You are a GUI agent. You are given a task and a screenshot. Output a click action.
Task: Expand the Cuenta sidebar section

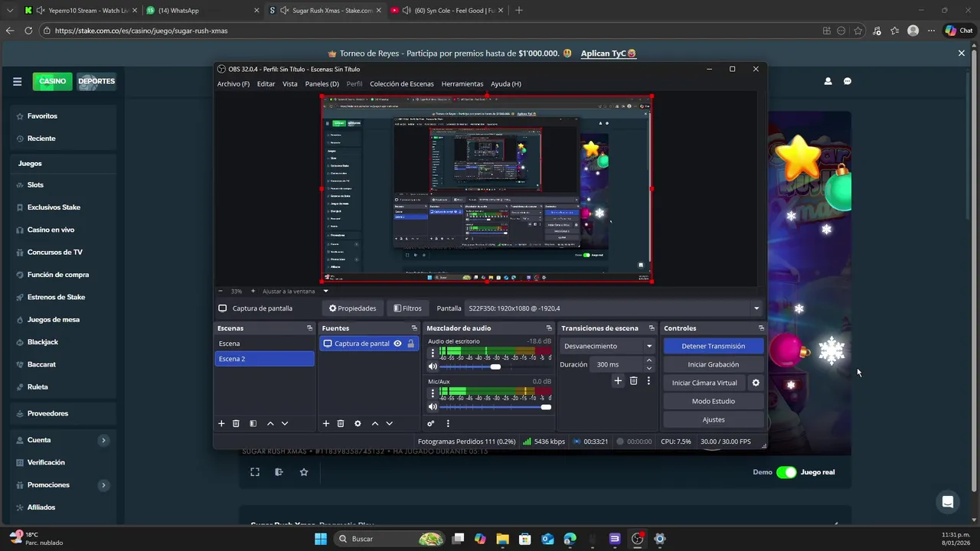coord(103,440)
